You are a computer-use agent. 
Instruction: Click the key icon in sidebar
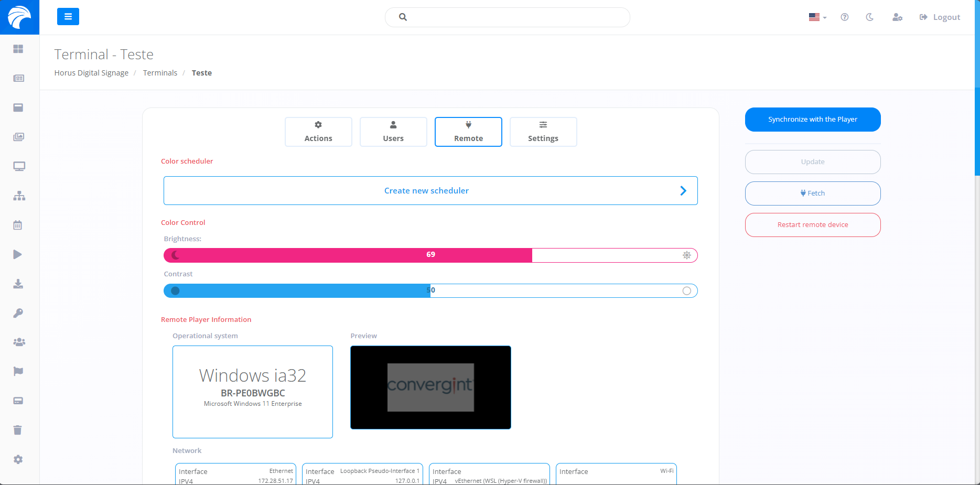click(x=18, y=313)
